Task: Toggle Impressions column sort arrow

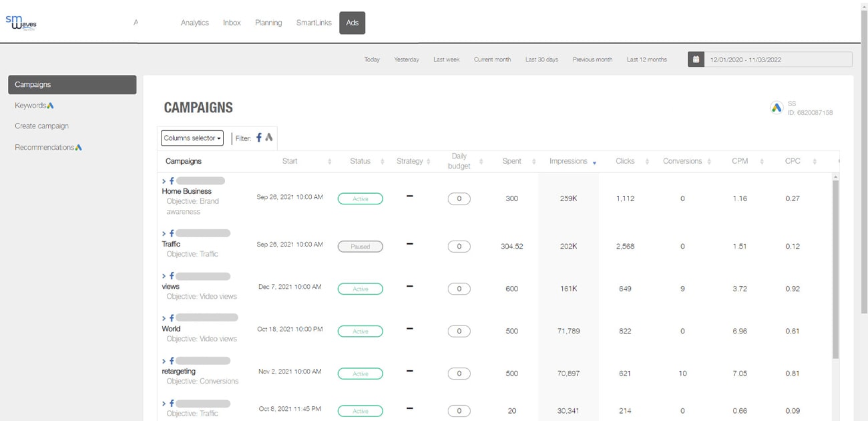Action: point(594,162)
